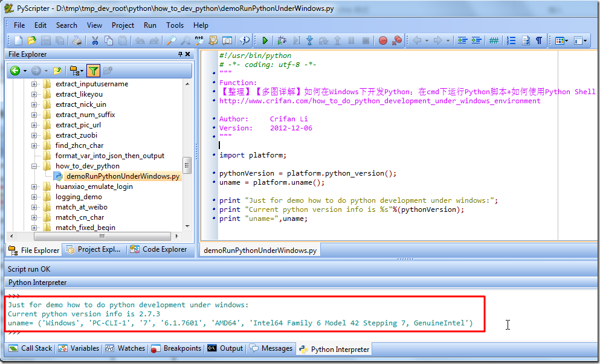Click the red Toggle Breakpoint icon

point(382,40)
